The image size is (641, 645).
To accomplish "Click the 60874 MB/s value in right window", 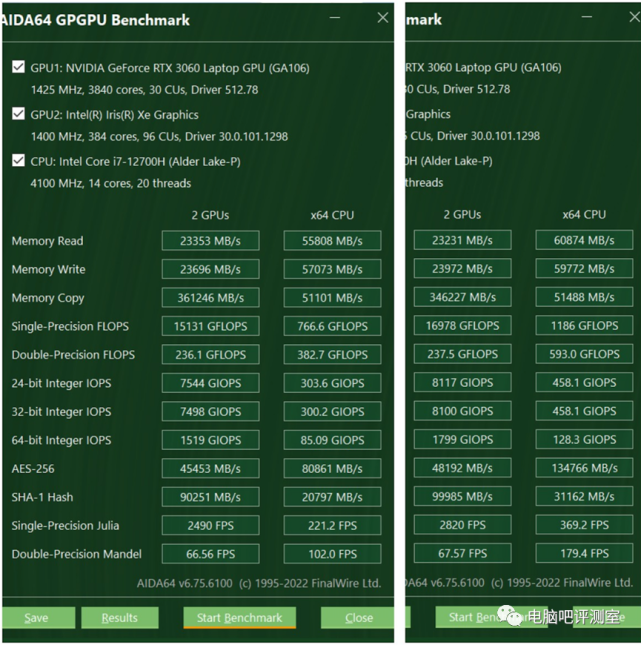I will (584, 240).
